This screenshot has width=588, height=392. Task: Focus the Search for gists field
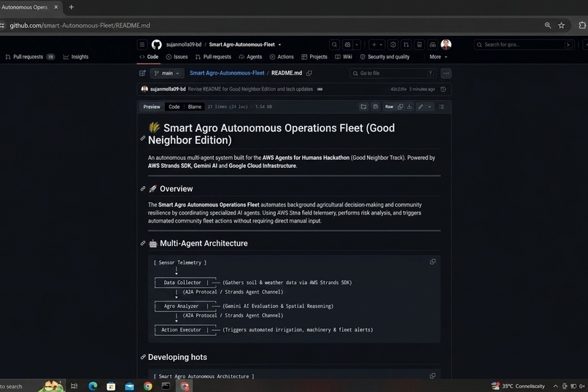tap(524, 45)
